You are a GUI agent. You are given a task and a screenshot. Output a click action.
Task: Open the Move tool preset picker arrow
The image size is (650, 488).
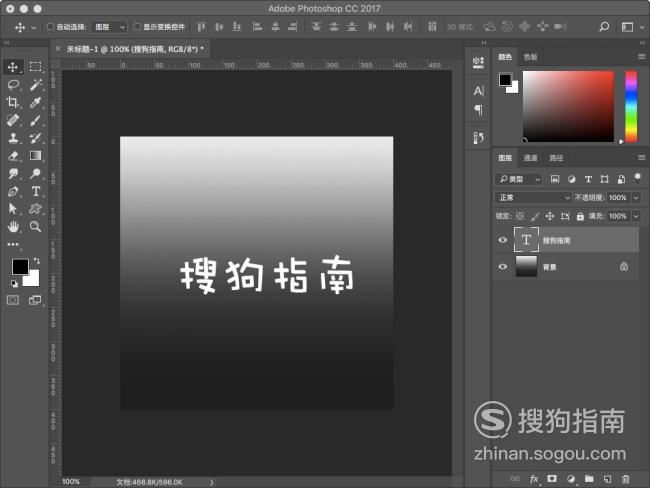pyautogui.click(x=34, y=27)
